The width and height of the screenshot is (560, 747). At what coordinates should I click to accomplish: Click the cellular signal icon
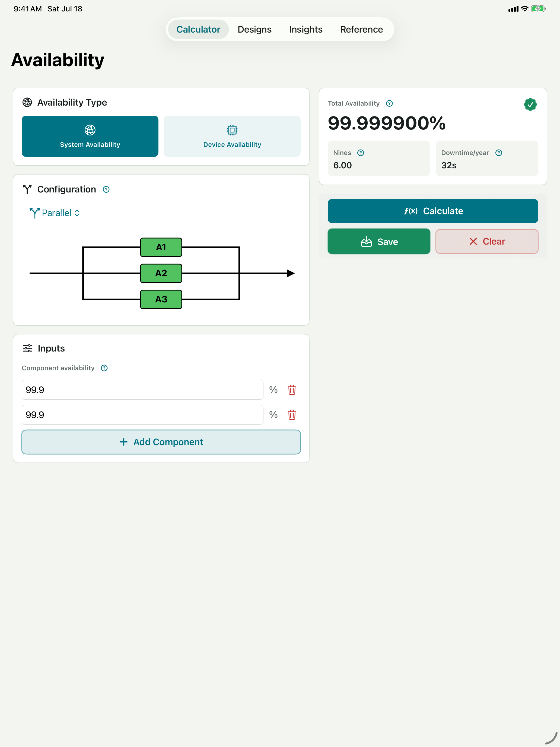coord(513,9)
